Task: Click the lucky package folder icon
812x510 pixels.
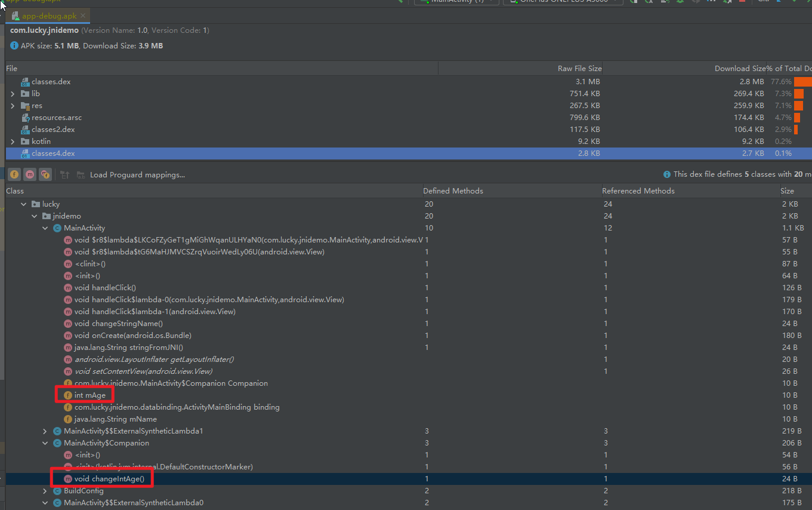Action: [x=36, y=204]
